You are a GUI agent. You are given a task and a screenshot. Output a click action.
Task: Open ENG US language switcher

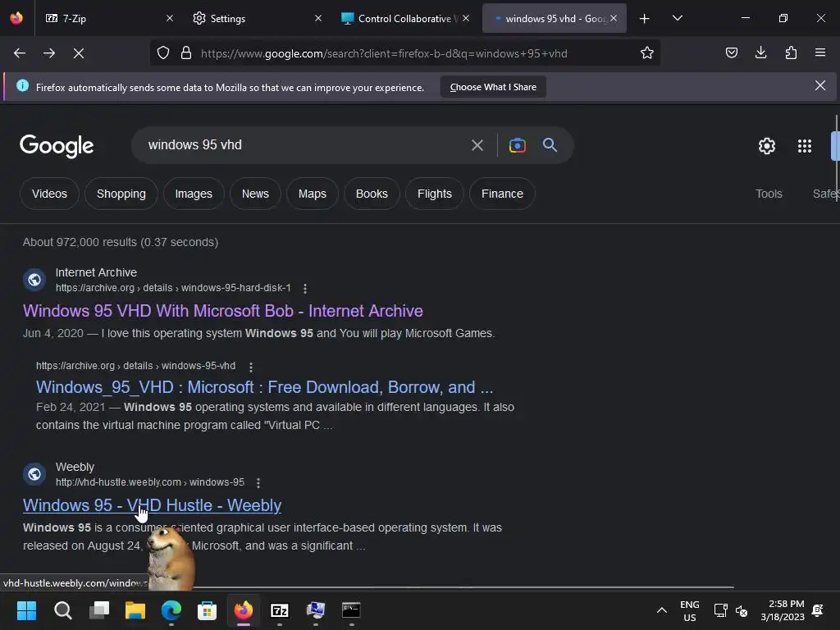[x=689, y=610]
